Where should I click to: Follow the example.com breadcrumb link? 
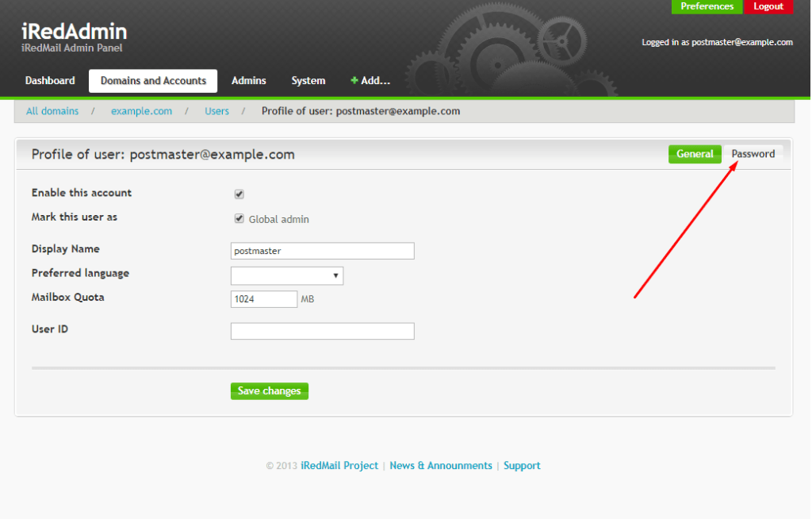pos(141,111)
